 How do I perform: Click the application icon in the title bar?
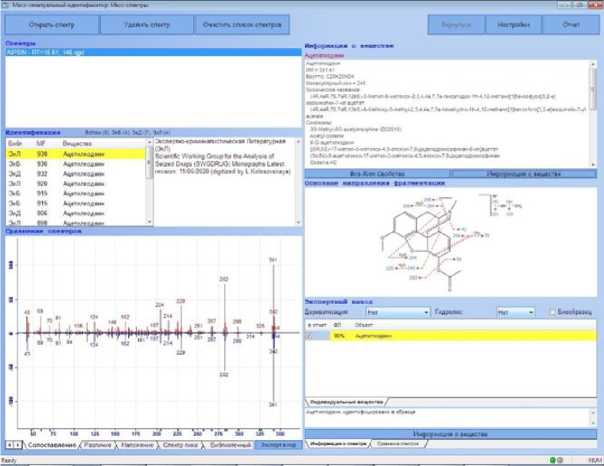pos(4,5)
